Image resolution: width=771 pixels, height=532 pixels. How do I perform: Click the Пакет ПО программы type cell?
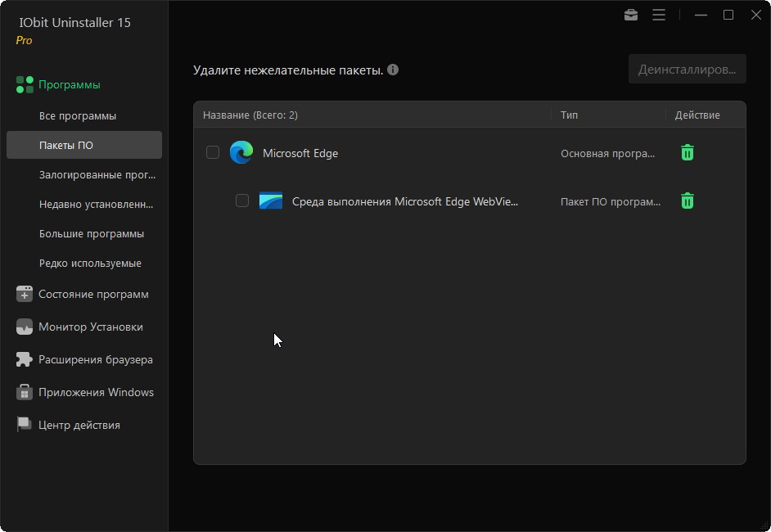point(611,201)
